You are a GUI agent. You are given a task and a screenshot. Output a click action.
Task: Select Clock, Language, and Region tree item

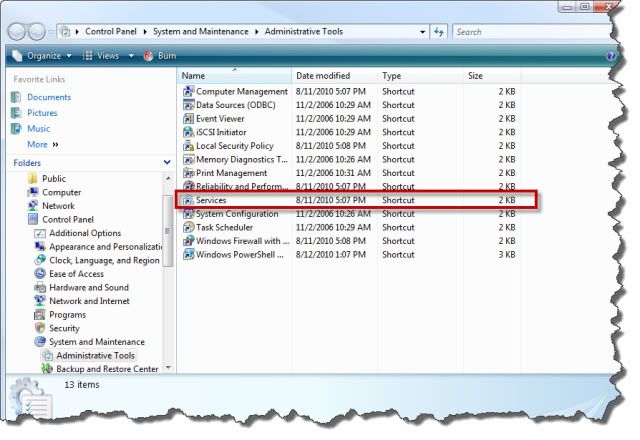pyautogui.click(x=104, y=260)
